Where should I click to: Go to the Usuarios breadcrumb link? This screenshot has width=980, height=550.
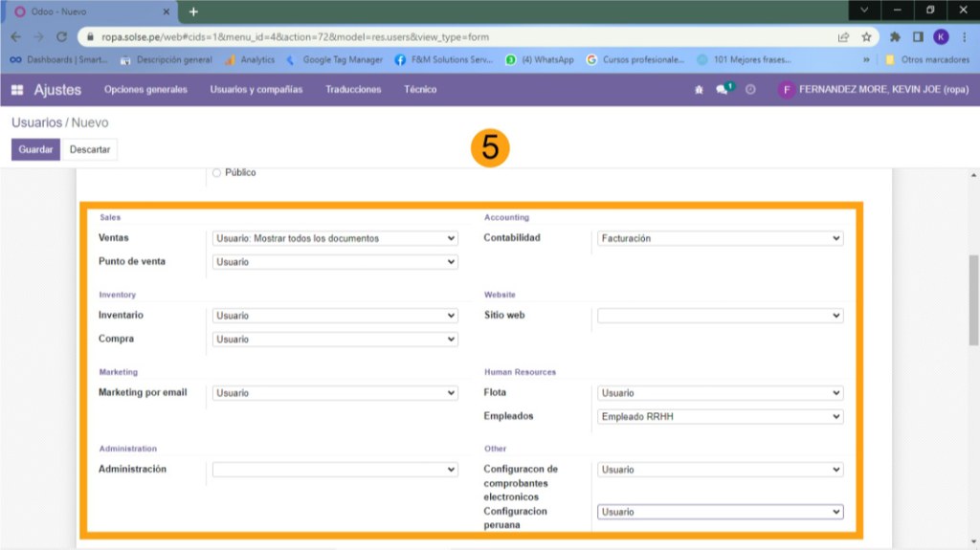[37, 122]
